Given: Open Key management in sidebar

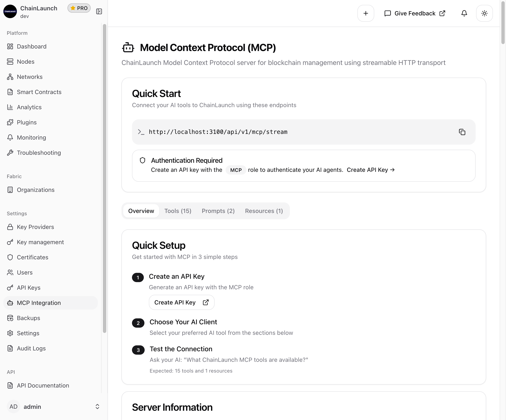Looking at the screenshot, I should [40, 242].
